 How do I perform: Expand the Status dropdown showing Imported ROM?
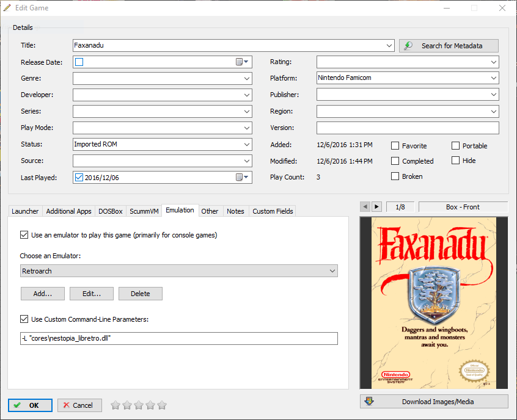[247, 144]
